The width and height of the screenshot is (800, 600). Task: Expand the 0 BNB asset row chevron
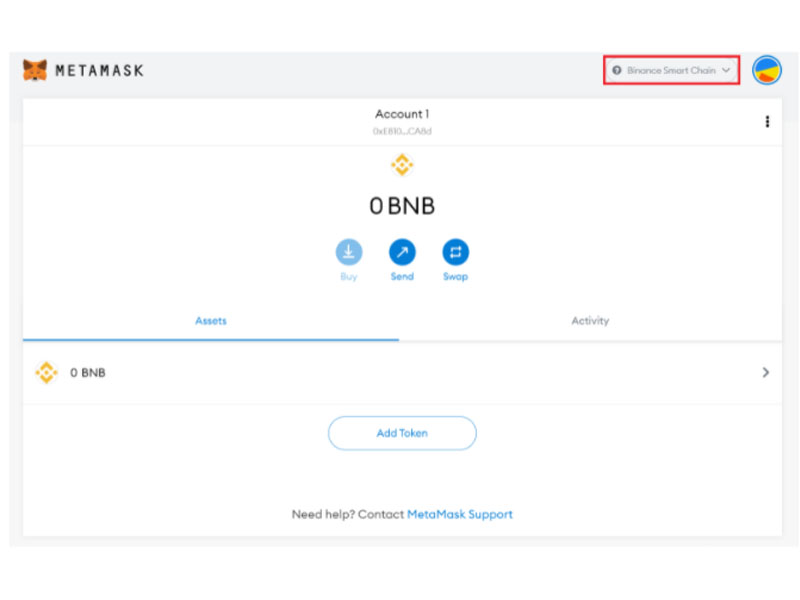tap(765, 372)
